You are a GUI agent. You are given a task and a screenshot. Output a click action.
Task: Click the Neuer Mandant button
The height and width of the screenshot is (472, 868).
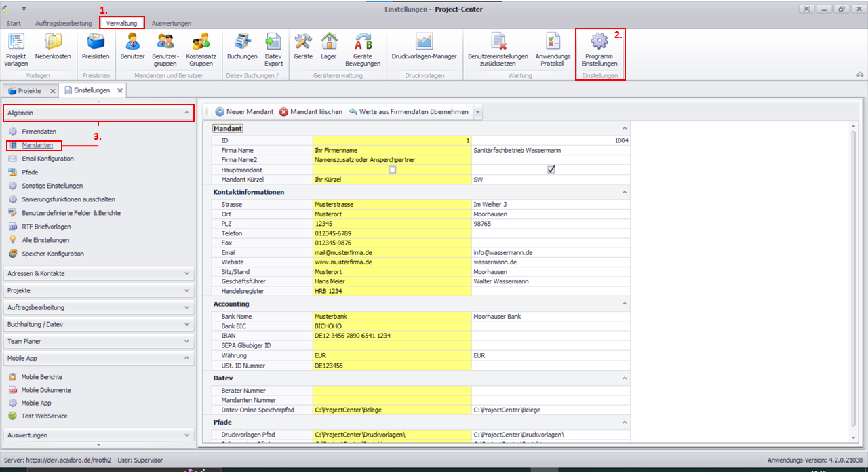pos(244,112)
